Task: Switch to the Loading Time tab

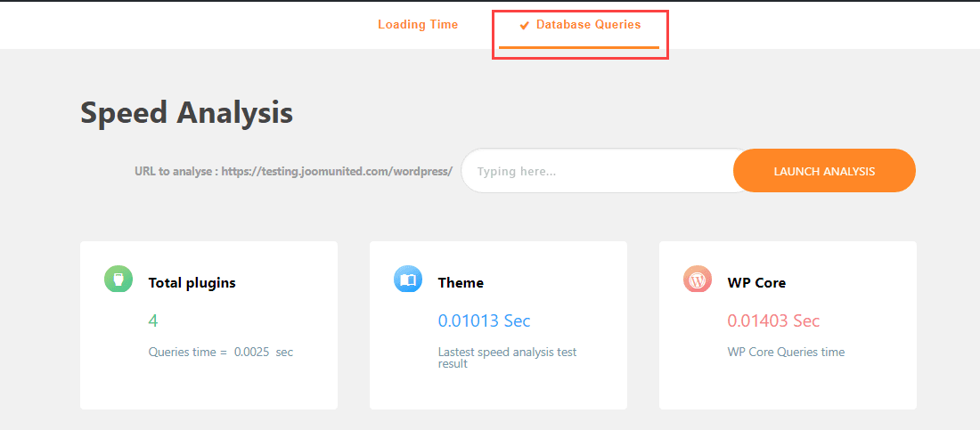Action: [x=418, y=25]
